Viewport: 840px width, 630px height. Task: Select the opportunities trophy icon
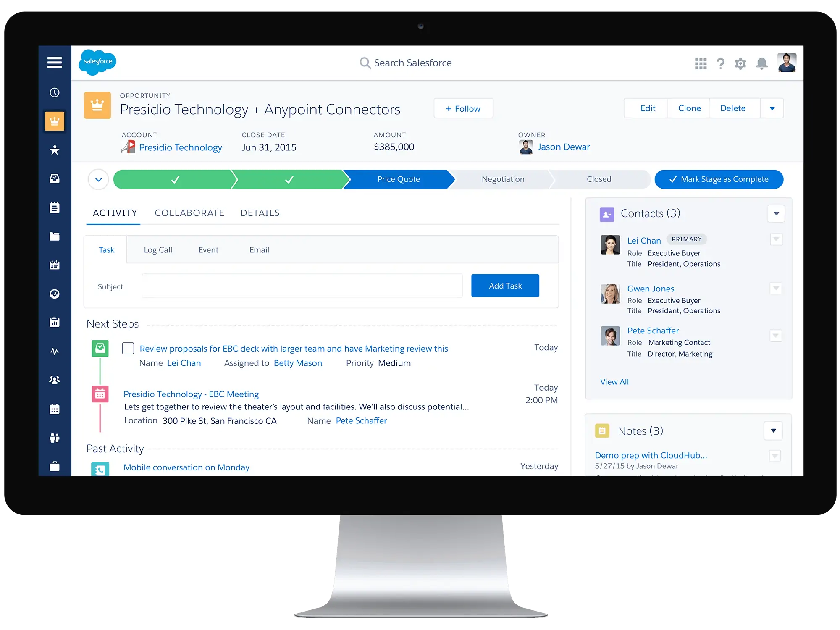pos(55,121)
